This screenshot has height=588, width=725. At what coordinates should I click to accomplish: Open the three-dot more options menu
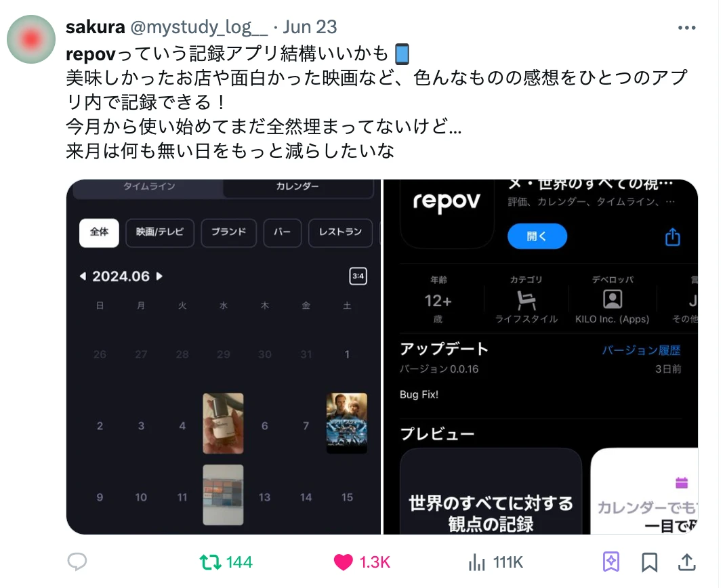point(686,28)
